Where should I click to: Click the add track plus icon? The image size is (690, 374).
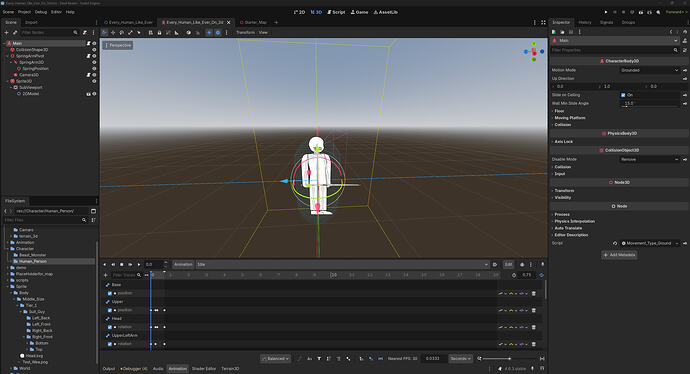[x=106, y=275]
